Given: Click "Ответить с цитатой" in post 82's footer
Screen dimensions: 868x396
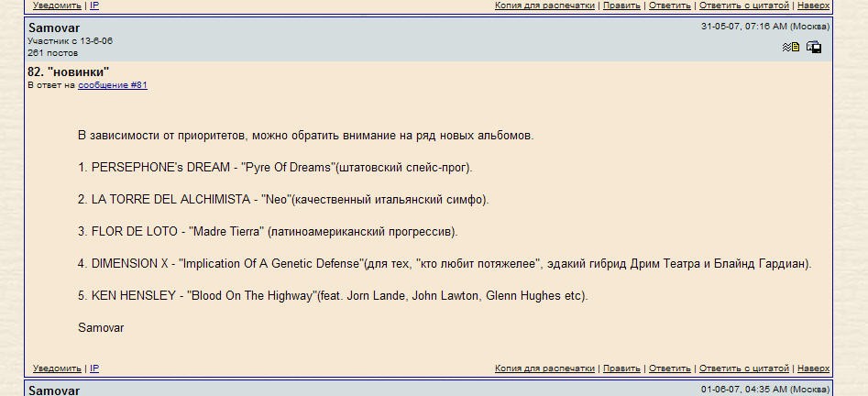Looking at the screenshot, I should [744, 368].
